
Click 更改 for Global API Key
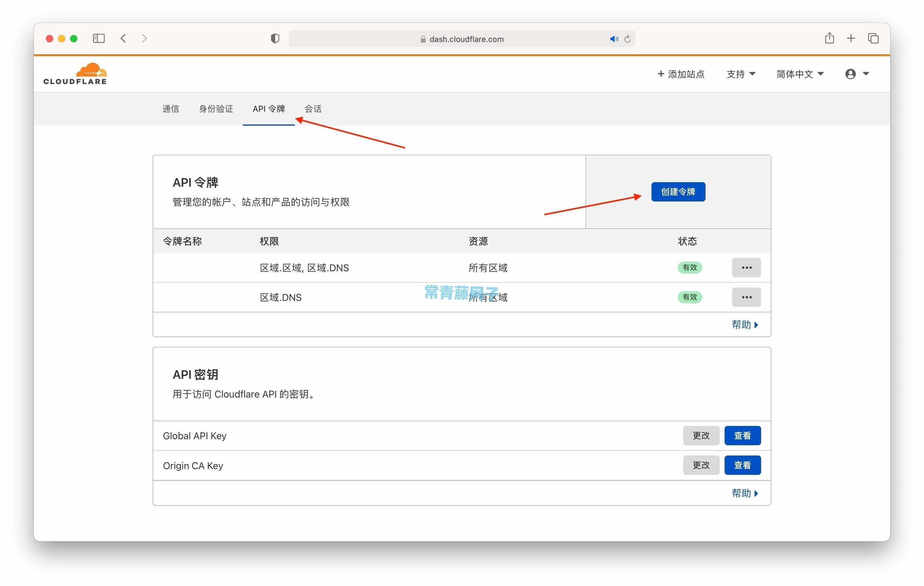[701, 436]
